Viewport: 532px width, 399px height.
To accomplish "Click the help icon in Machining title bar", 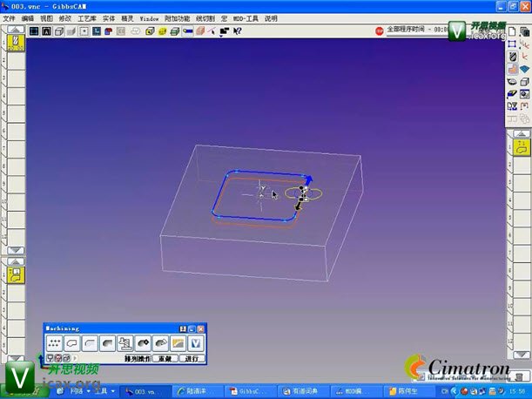I will tap(183, 328).
